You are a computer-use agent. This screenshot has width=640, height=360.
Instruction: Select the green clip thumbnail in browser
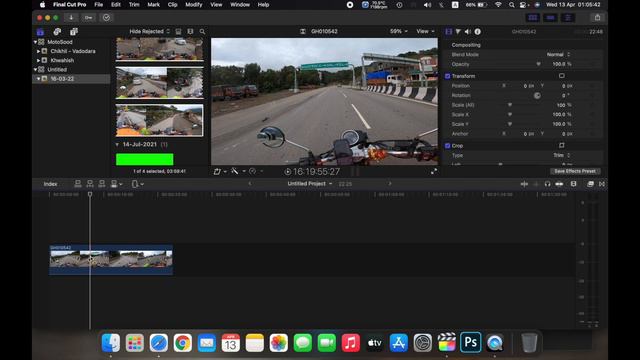coord(144,159)
